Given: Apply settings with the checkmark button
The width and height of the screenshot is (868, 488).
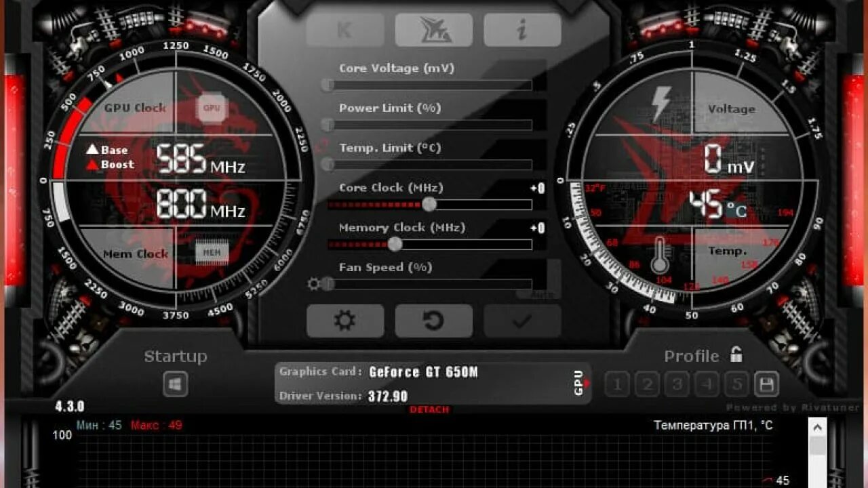Looking at the screenshot, I should click(522, 321).
